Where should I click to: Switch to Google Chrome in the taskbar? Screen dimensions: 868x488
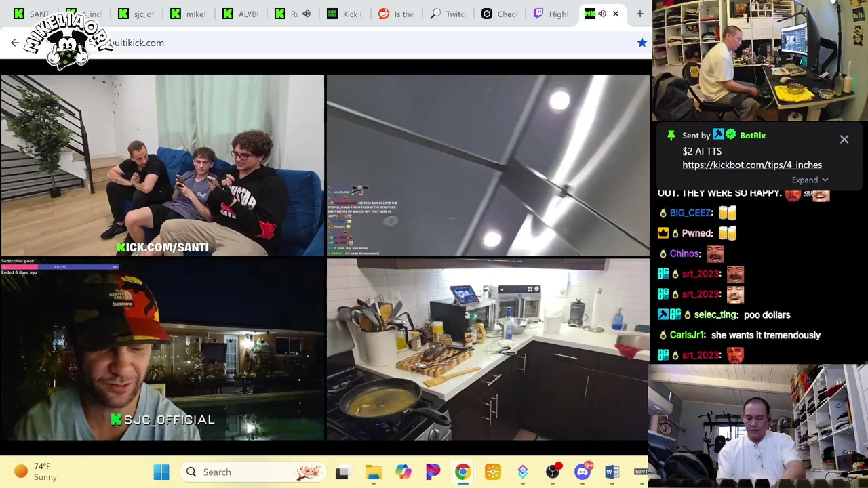tap(462, 472)
